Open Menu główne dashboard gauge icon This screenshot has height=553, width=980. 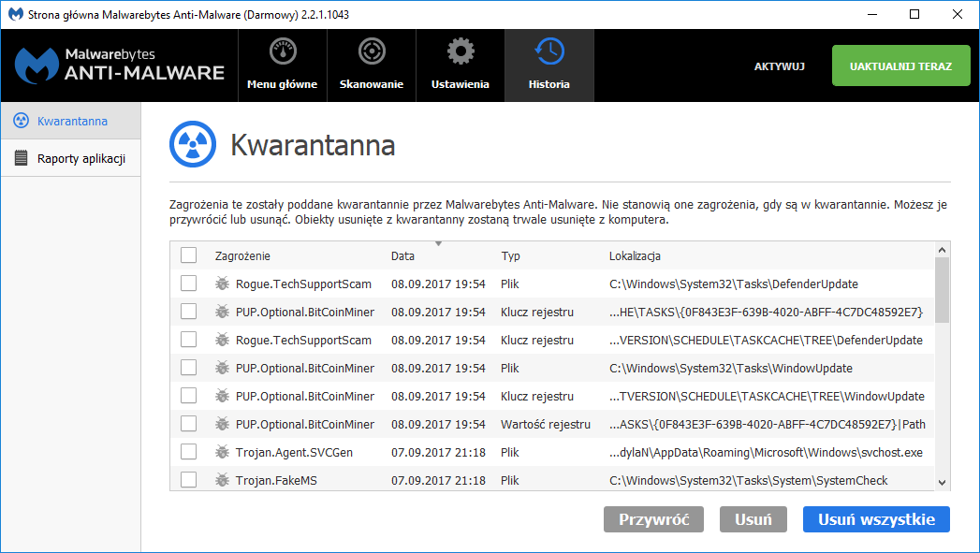pos(283,51)
